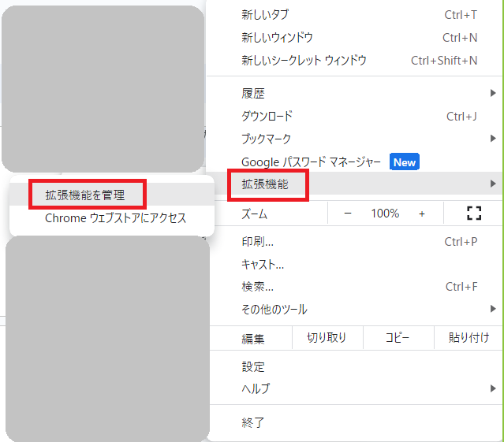The image size is (504, 442).
Task: Click the 100% zoom value
Action: pos(385,214)
